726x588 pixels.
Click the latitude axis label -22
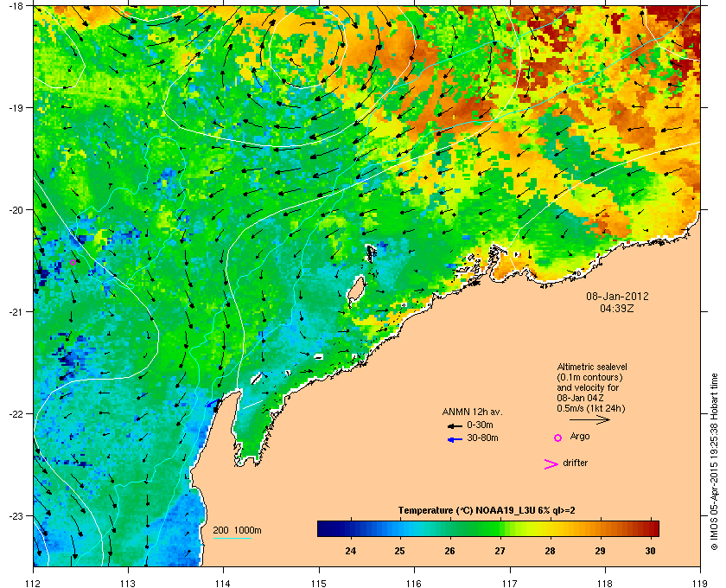point(15,413)
